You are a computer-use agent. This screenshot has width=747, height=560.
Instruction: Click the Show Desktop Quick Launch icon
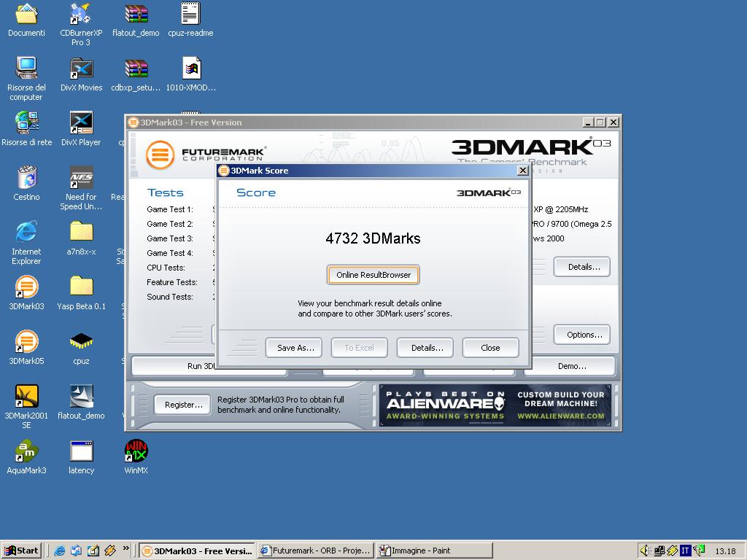93,551
